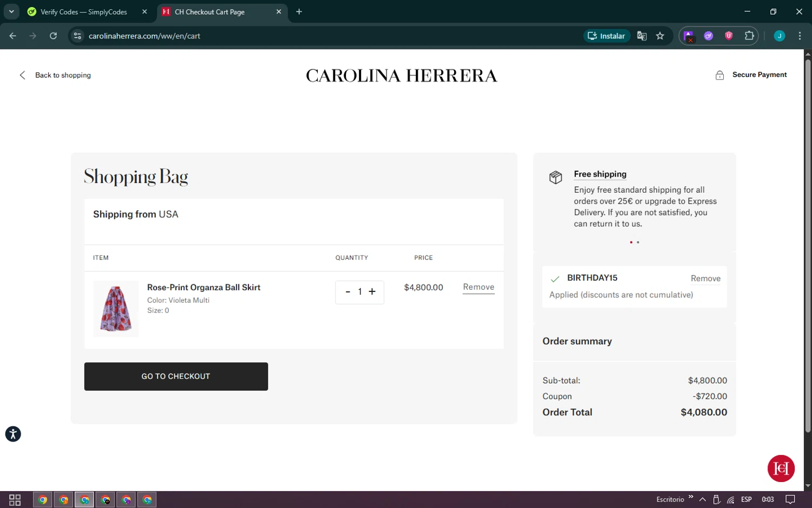
Task: Open the extensions puzzle icon
Action: click(749, 36)
